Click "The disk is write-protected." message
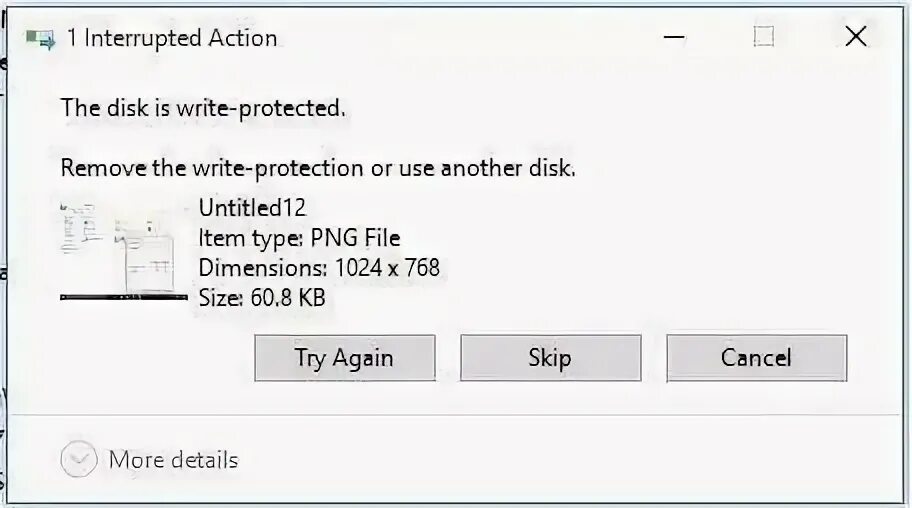 coord(203,108)
